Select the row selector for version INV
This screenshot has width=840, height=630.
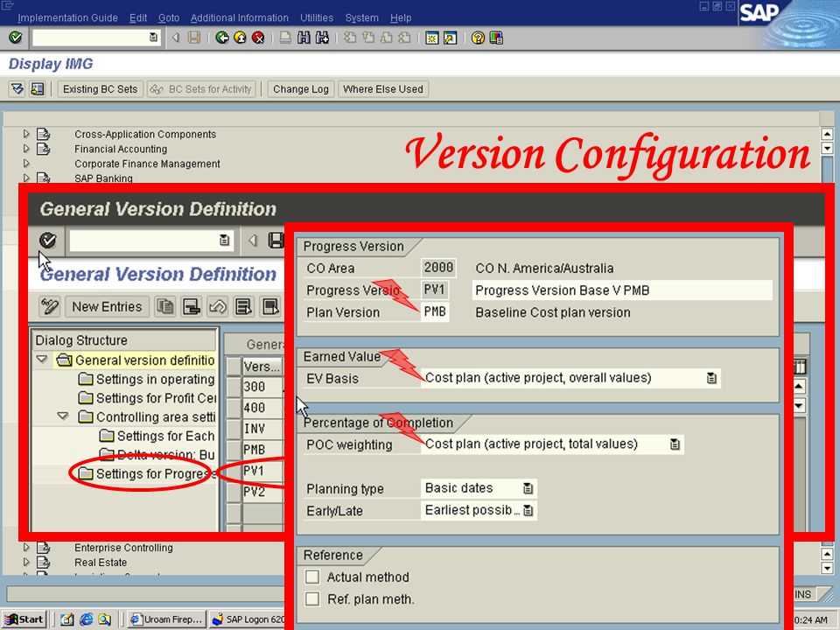click(234, 429)
